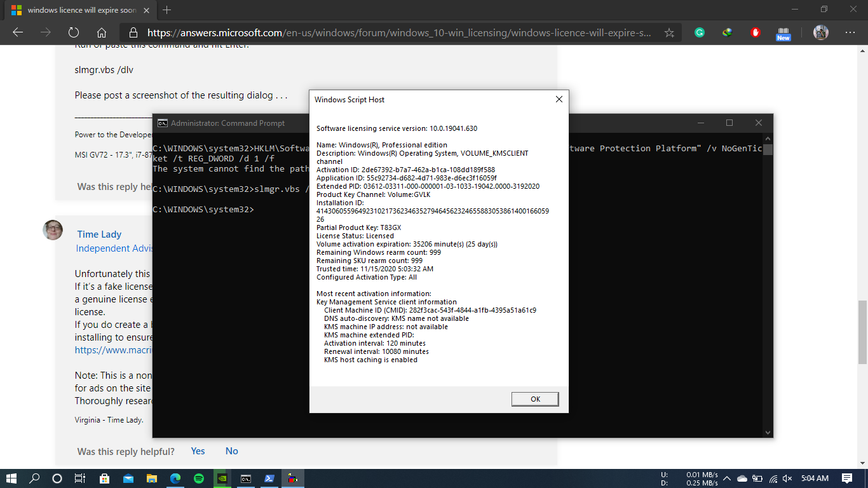Click the web page vertical scrollbar thumb
The height and width of the screenshot is (488, 868).
click(x=862, y=331)
